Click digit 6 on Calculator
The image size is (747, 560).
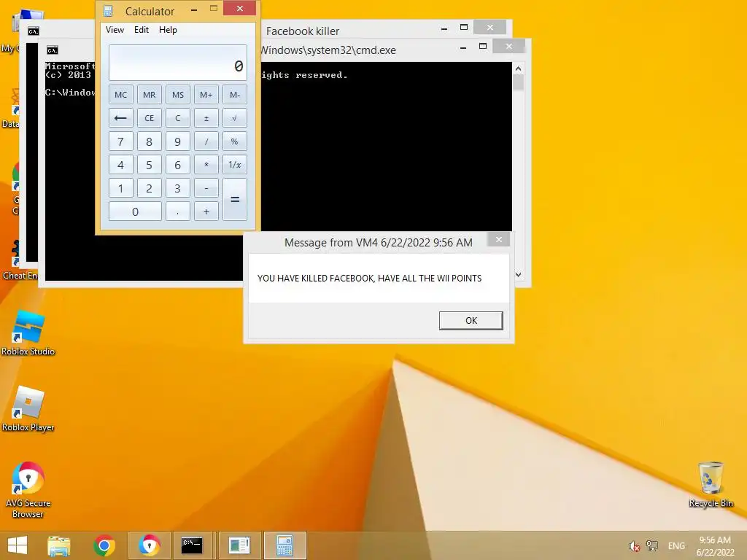pos(178,165)
